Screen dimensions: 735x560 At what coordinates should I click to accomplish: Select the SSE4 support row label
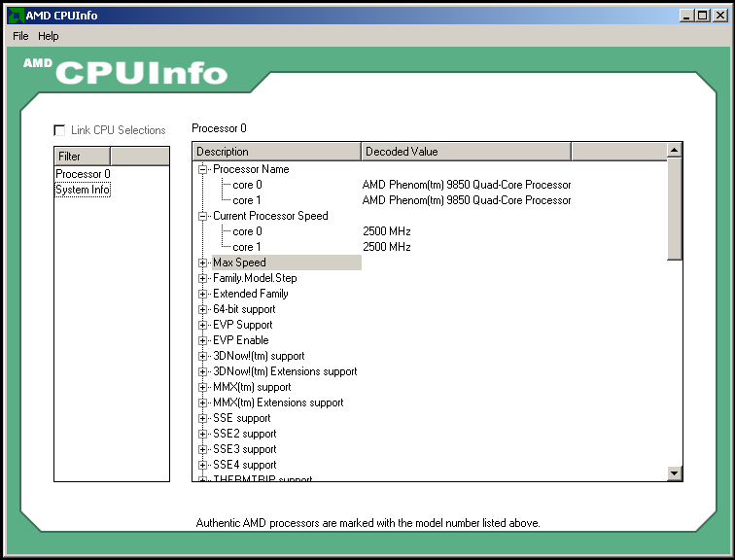coord(245,465)
